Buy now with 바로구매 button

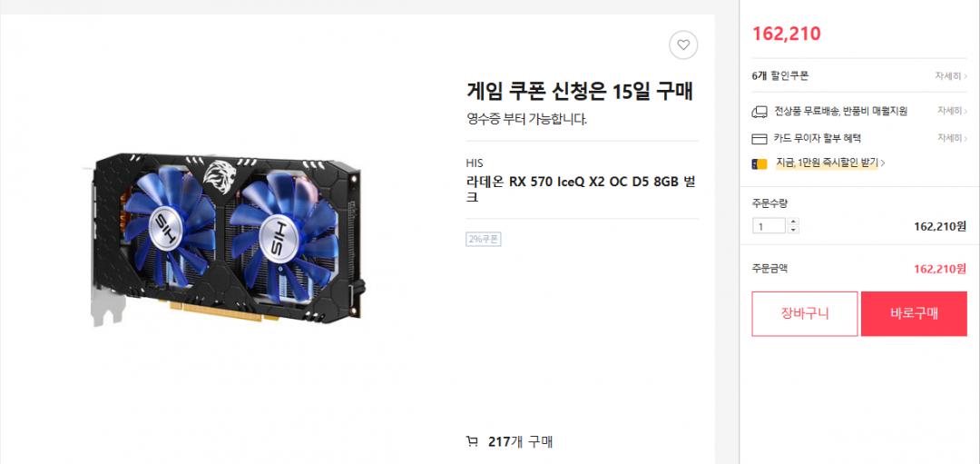[914, 314]
